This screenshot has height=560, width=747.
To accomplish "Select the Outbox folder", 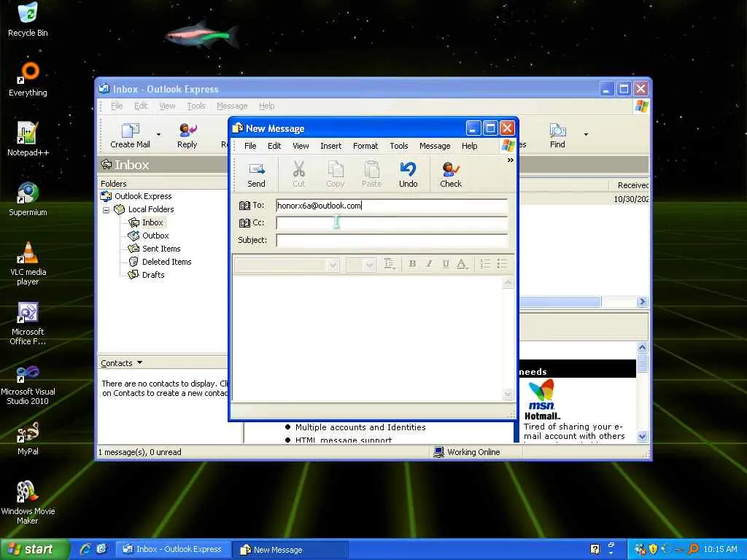I will point(155,236).
